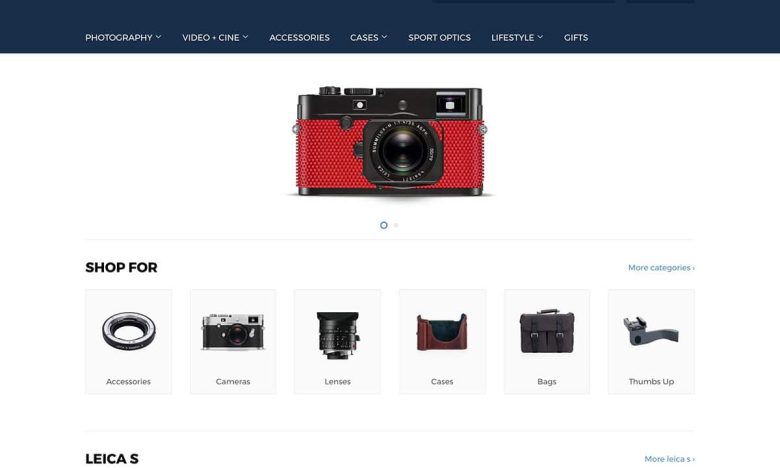Select the first carousel slide indicator
The image size is (780, 470).
click(384, 225)
